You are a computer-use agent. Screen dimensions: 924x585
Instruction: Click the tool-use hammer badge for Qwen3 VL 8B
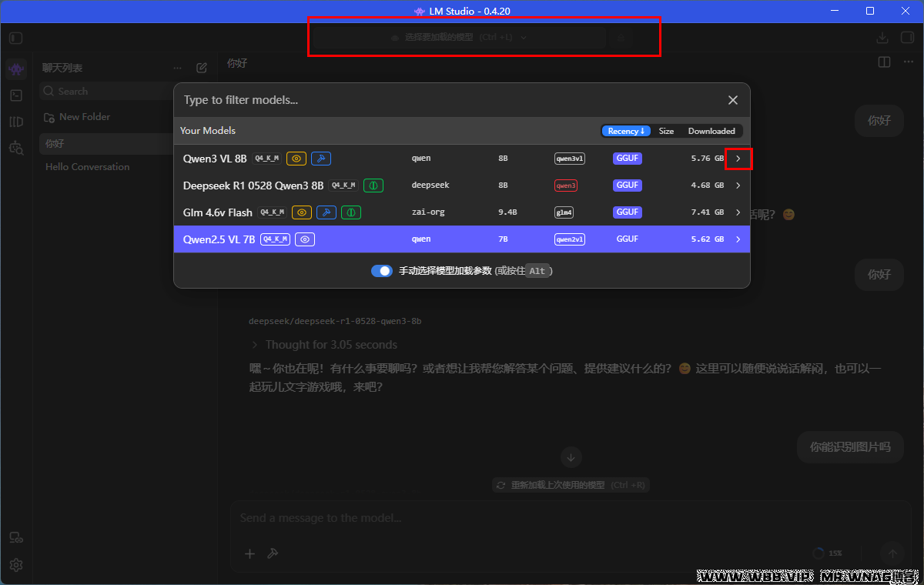click(321, 159)
